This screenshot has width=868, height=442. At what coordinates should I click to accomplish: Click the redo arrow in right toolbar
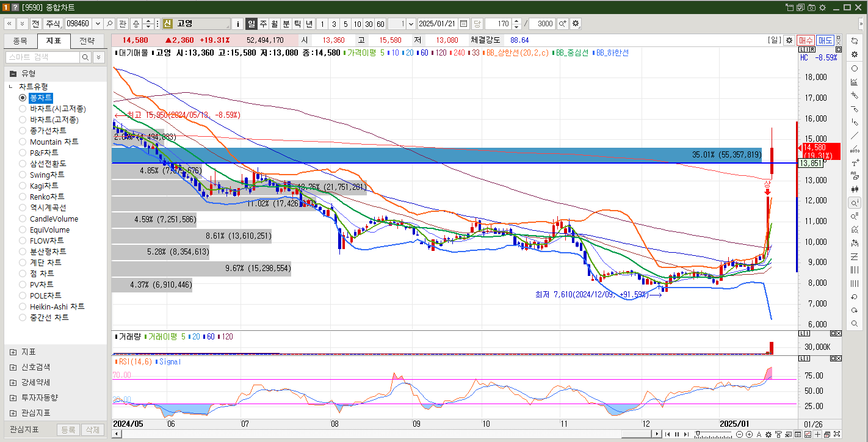855,310
